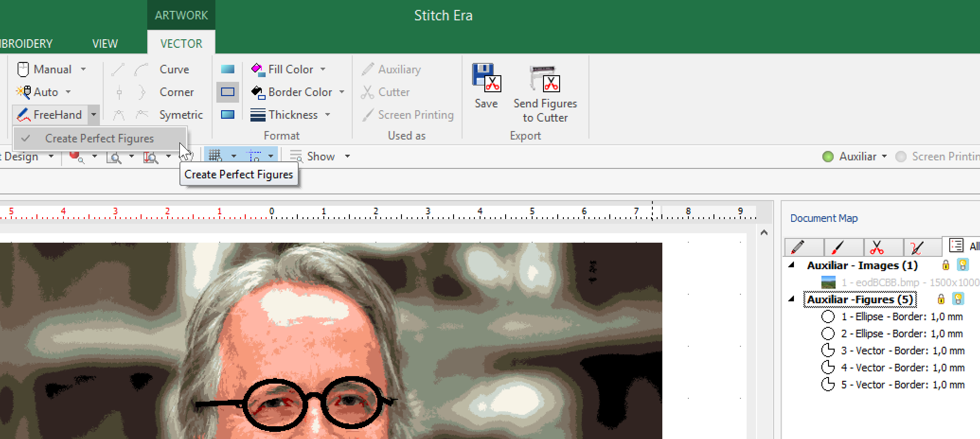Click the scissors filter in Document Map
This screenshot has height=439, width=980.
coord(877,247)
